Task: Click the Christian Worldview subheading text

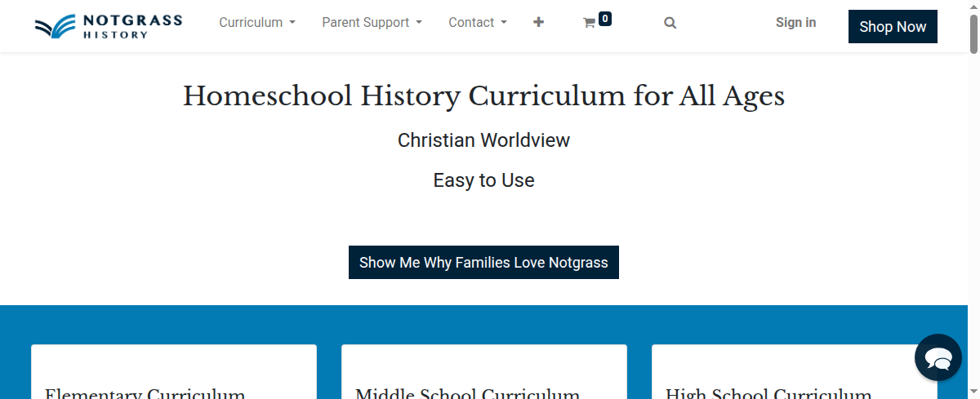Action: click(483, 140)
